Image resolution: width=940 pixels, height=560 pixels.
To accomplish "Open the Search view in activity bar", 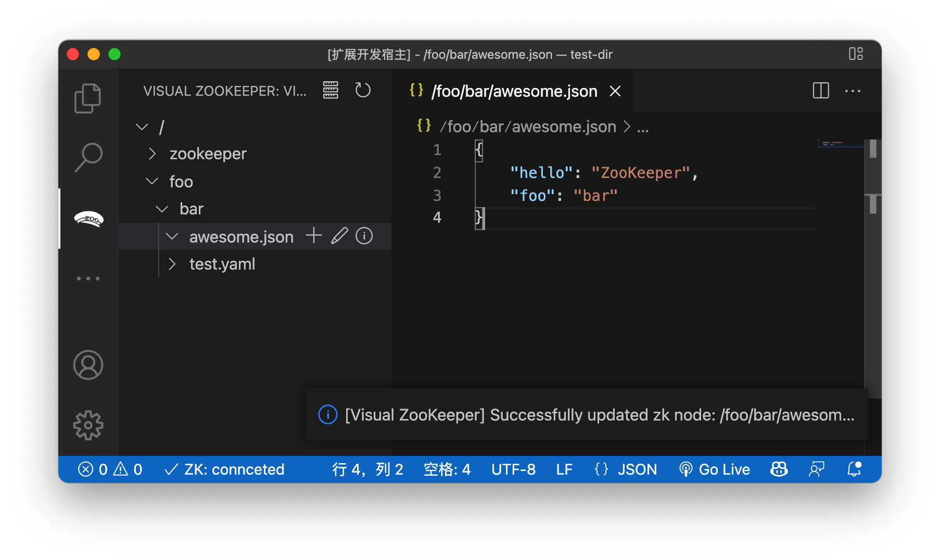I will (x=88, y=157).
